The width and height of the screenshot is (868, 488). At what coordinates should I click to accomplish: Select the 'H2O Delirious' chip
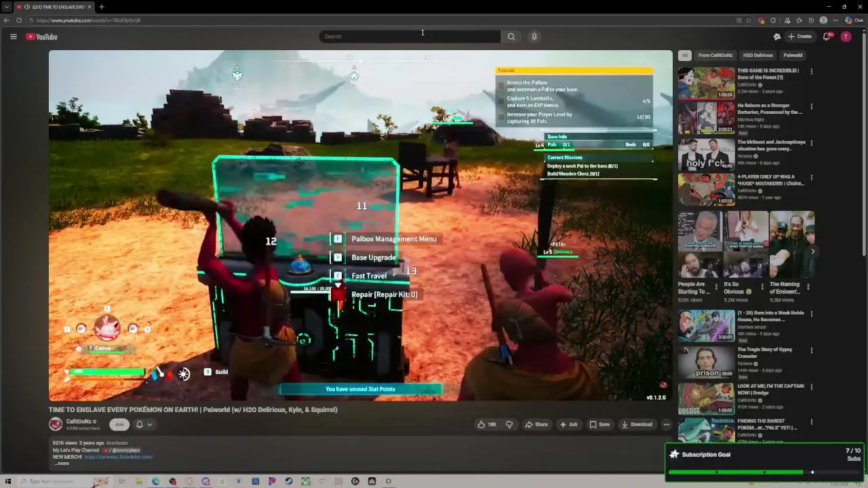(757, 55)
